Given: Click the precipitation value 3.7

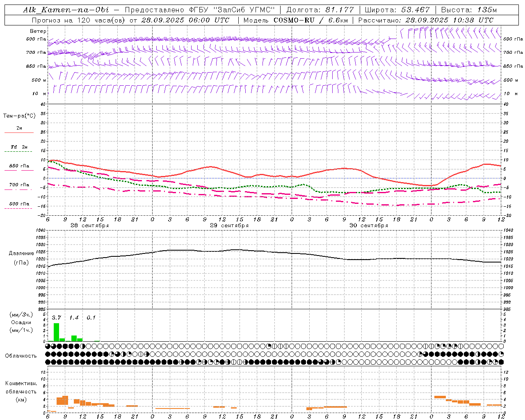Looking at the screenshot, I should point(57,318).
